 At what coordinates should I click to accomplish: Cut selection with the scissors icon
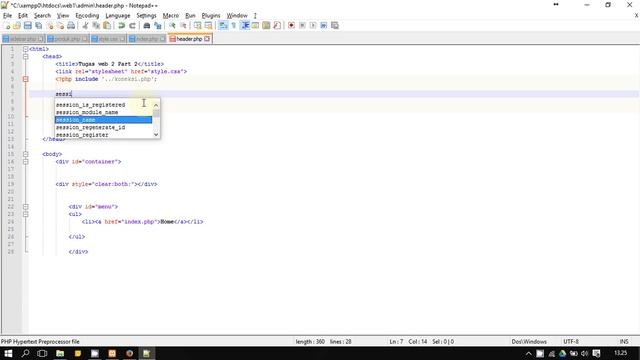pyautogui.click(x=86, y=26)
